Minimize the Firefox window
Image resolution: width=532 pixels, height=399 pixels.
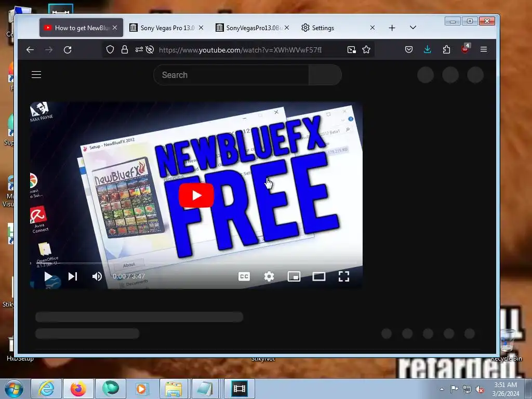click(453, 21)
